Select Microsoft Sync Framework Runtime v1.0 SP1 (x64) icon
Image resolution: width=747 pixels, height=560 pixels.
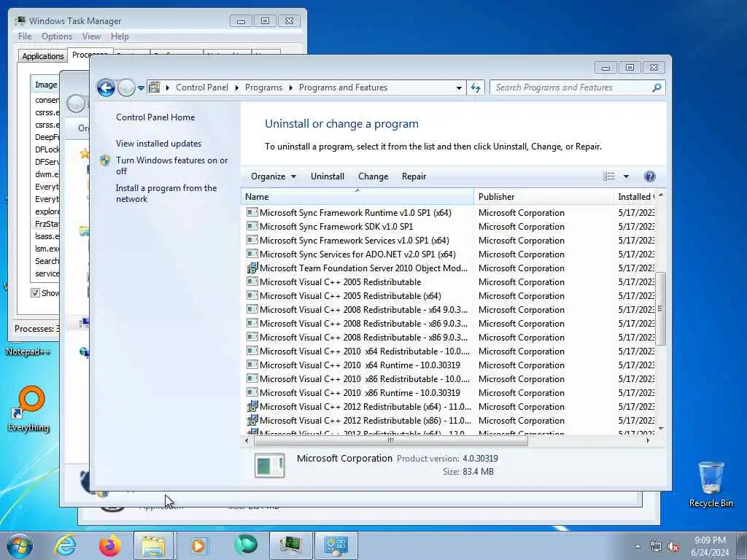pos(252,212)
